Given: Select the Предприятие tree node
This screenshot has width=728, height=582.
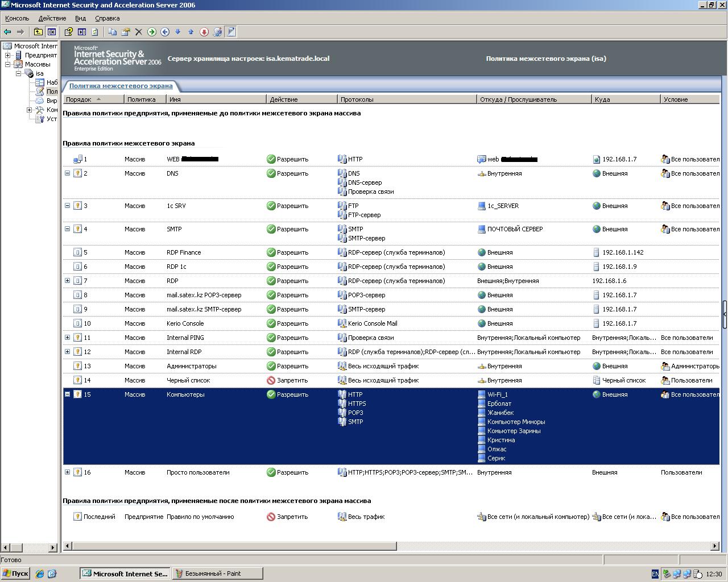Looking at the screenshot, I should pyautogui.click(x=41, y=55).
